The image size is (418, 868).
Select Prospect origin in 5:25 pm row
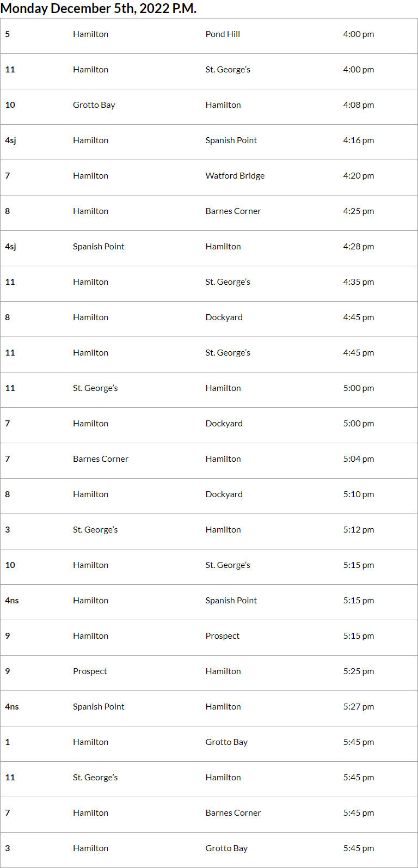[x=90, y=671]
